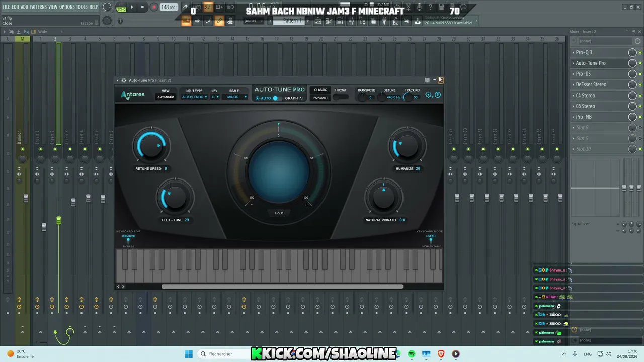
Task: Open Spotify from the taskbar
Action: 412,354
